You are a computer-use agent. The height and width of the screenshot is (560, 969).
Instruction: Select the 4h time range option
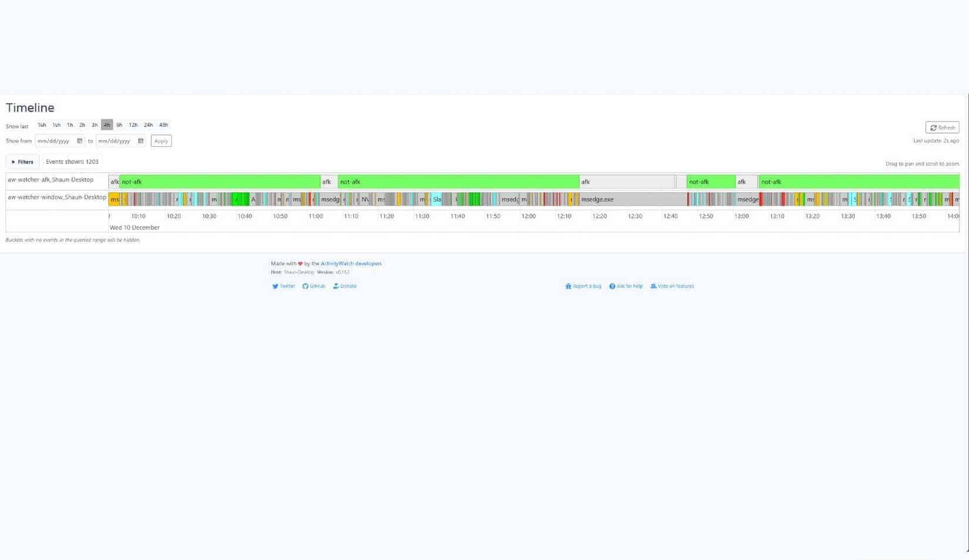pos(107,125)
